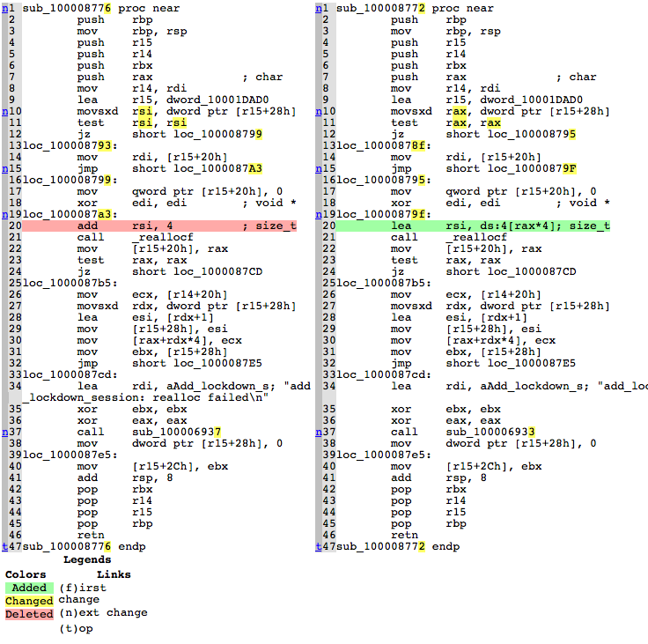
Task: Click the red Deleted legend swatch
Action: pyautogui.click(x=28, y=614)
